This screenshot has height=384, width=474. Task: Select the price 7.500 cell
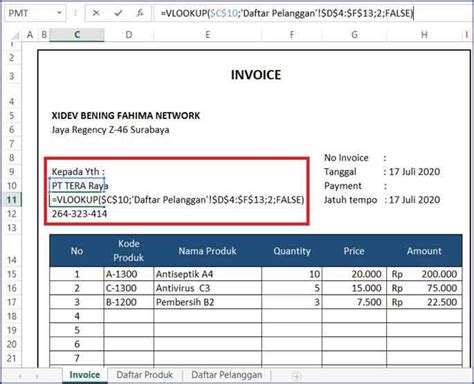pos(354,302)
